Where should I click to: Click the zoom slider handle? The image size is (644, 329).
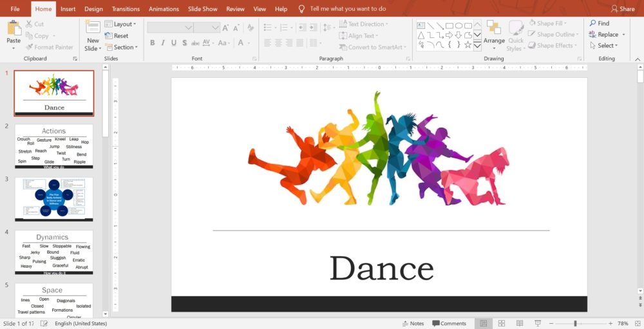(575, 323)
